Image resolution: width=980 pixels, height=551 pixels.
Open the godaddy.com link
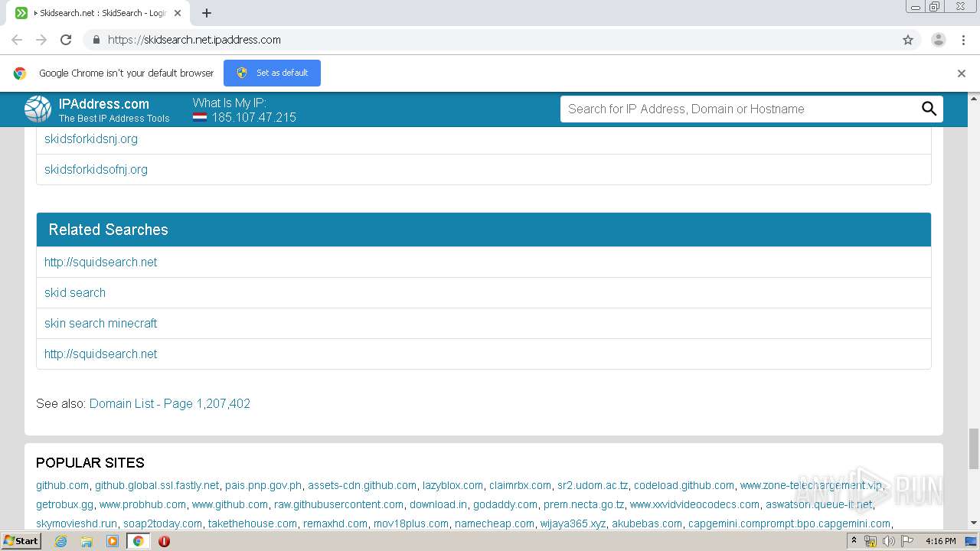(505, 504)
